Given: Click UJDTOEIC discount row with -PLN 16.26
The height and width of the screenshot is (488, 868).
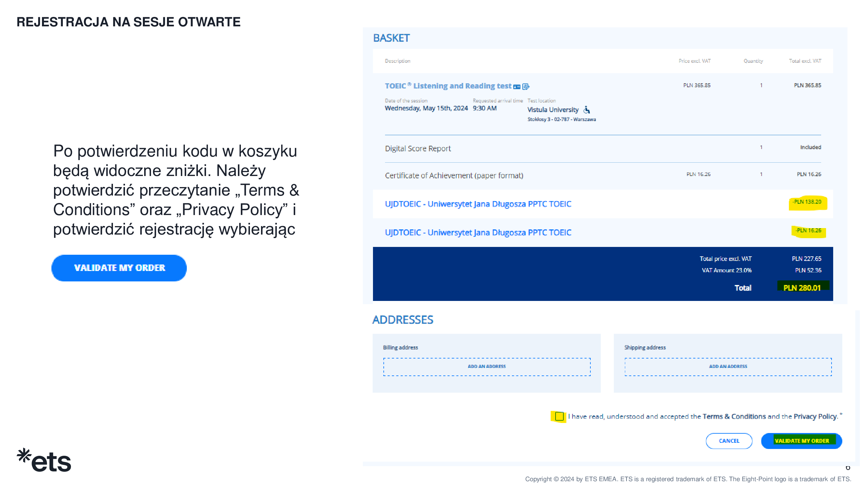Looking at the screenshot, I should (603, 232).
